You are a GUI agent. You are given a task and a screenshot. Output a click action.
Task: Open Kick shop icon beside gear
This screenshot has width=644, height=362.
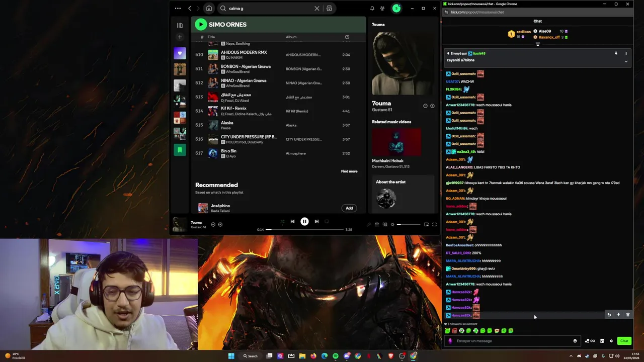pos(602,341)
